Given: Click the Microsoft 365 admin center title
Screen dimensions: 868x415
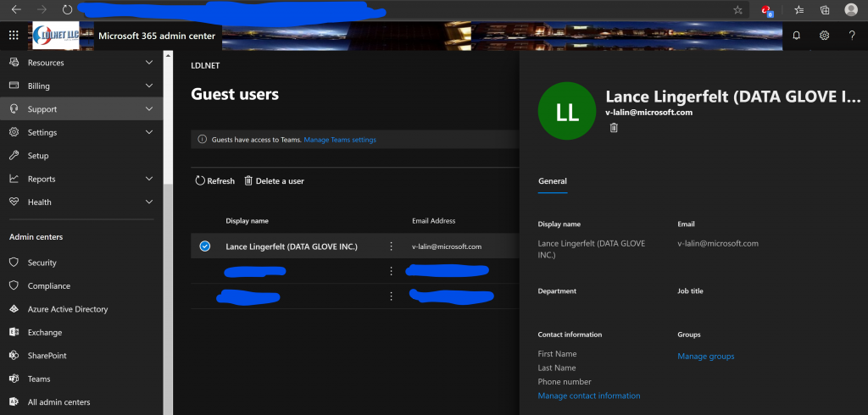Looking at the screenshot, I should click(157, 36).
